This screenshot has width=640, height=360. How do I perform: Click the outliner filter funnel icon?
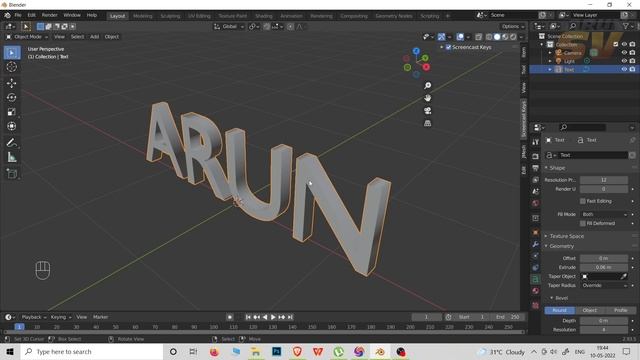(626, 26)
